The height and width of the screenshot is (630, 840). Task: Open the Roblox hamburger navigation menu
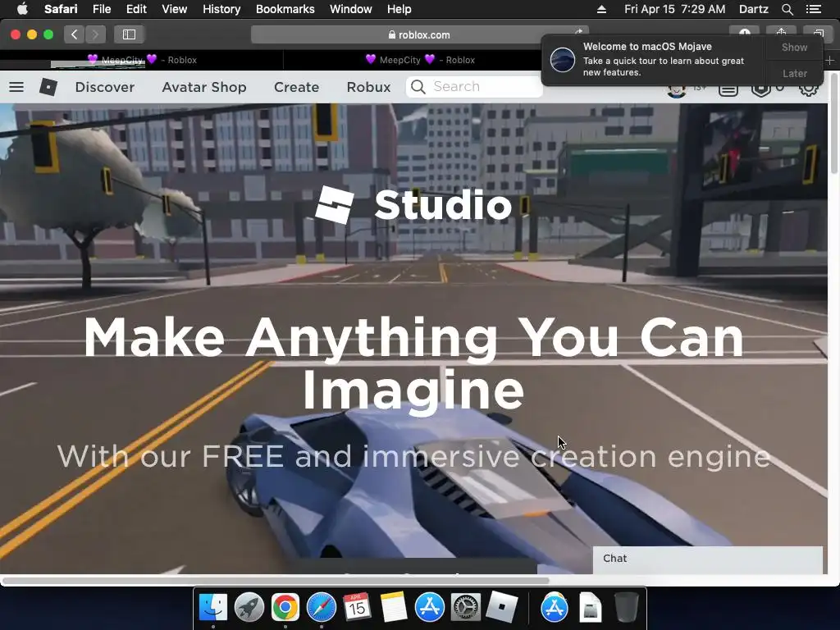16,87
